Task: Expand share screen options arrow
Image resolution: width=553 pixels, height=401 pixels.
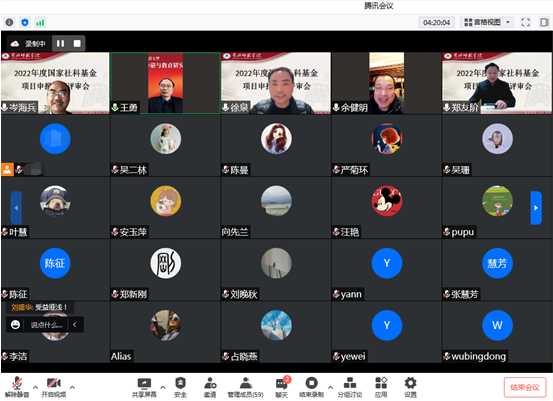Action: 163,387
